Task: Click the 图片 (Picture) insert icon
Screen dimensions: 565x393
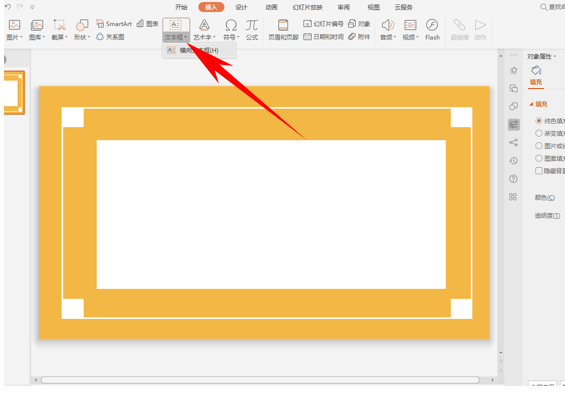Action: coord(14,25)
